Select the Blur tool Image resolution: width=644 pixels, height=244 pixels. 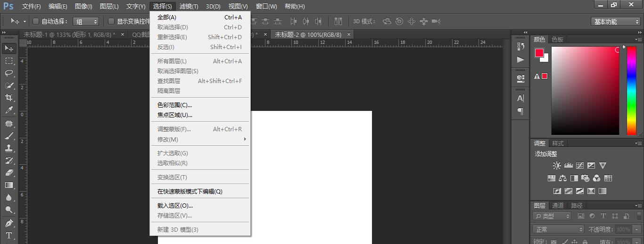[9, 197]
